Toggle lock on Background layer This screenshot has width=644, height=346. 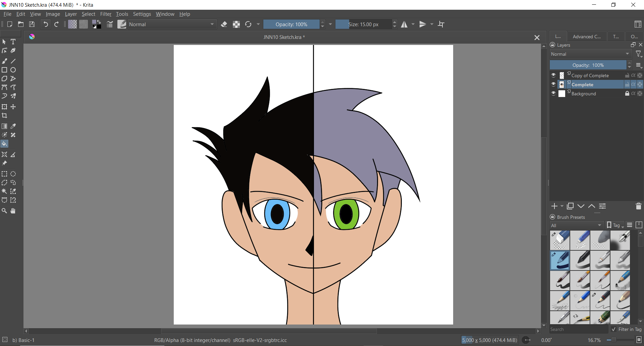[x=627, y=94]
